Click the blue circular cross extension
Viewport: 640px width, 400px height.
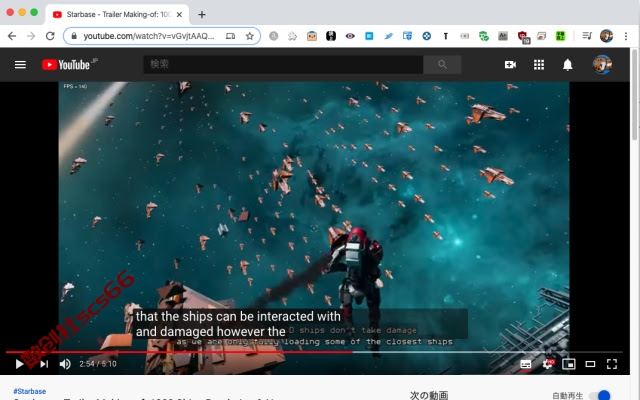tap(427, 36)
